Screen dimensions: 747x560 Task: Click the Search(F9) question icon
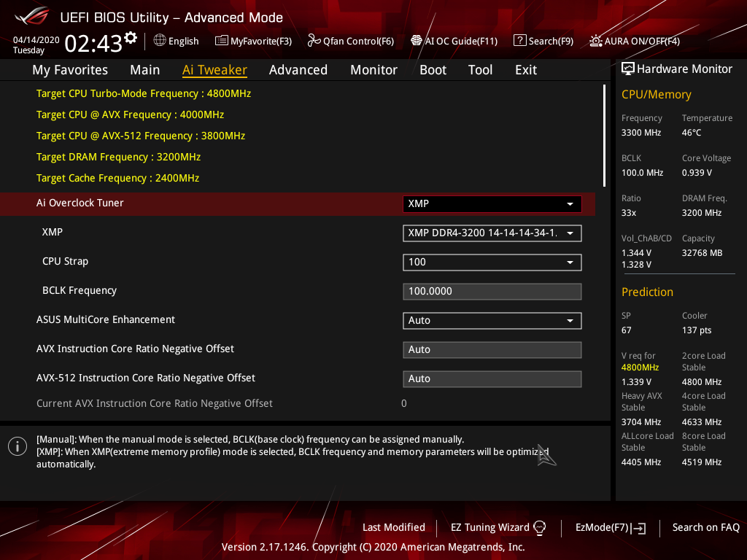coord(519,41)
